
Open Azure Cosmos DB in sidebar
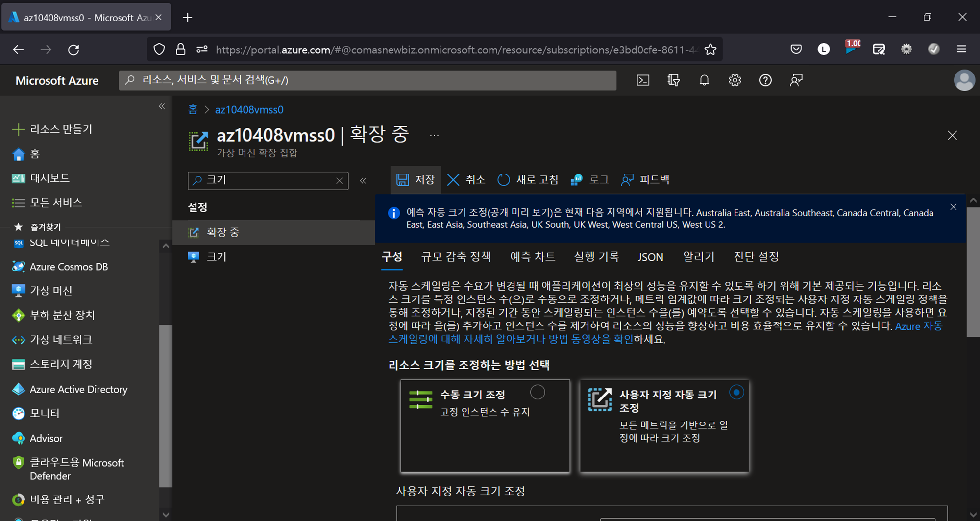60,267
